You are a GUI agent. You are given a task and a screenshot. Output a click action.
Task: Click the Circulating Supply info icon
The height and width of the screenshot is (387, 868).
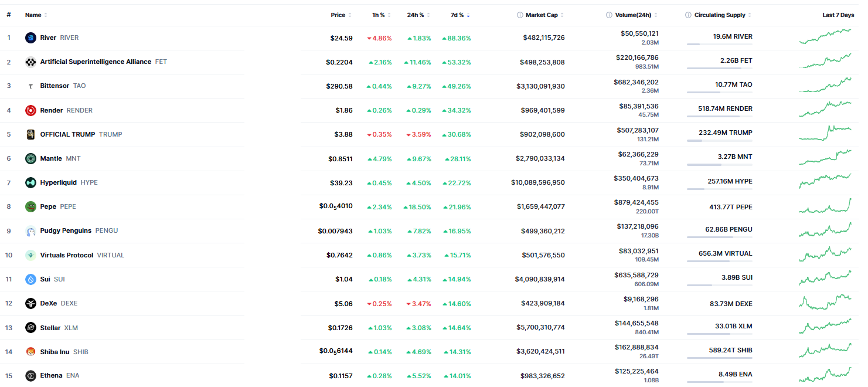click(x=688, y=15)
